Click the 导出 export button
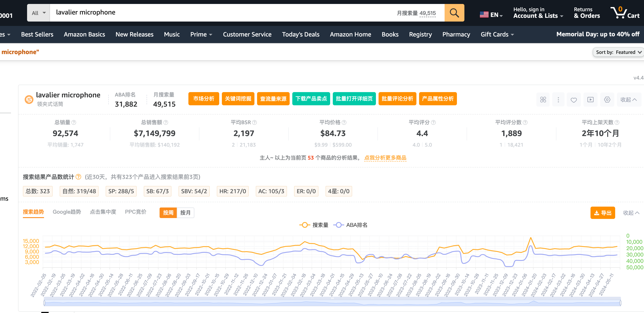 602,213
